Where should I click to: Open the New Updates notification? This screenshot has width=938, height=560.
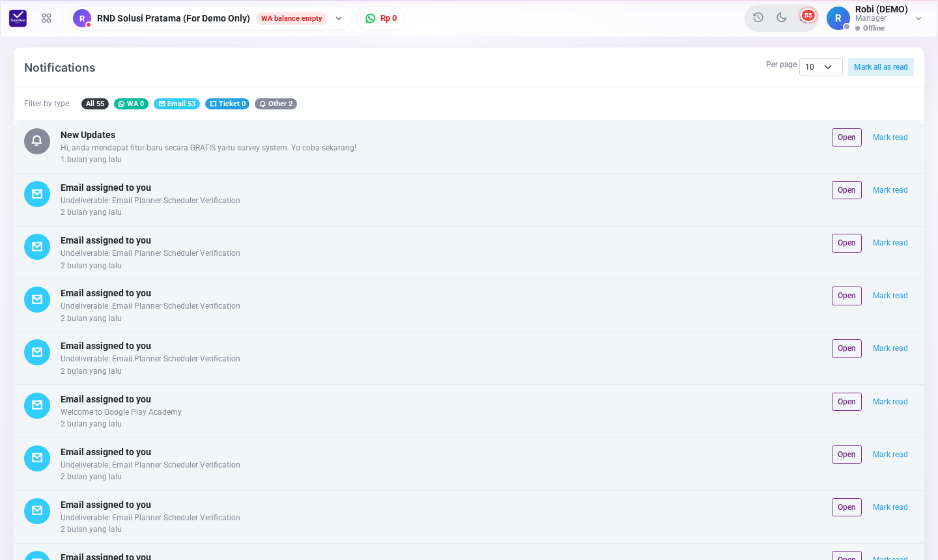(847, 137)
